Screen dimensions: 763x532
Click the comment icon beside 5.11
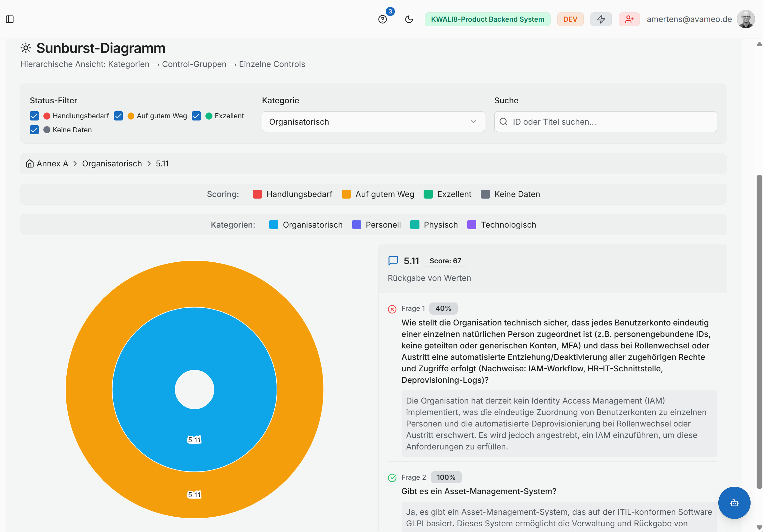pyautogui.click(x=393, y=261)
